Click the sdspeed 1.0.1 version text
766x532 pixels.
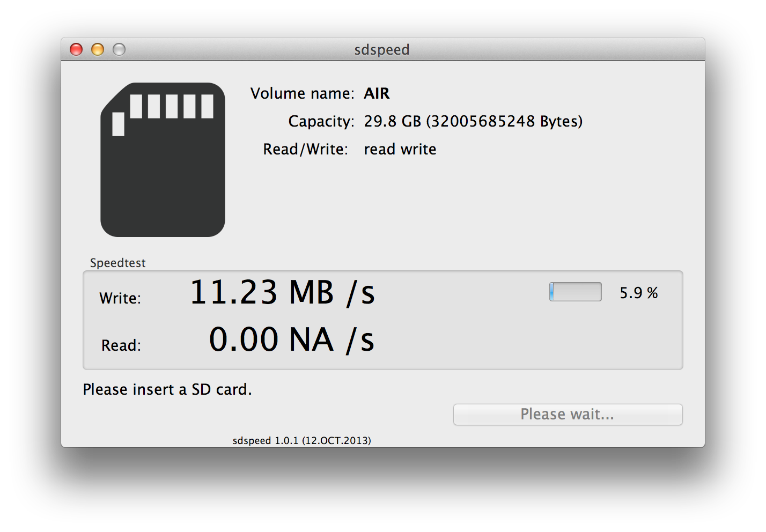tap(301, 440)
